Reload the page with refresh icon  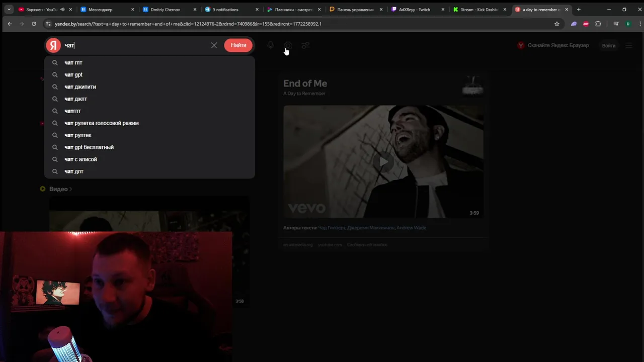pyautogui.click(x=34, y=24)
